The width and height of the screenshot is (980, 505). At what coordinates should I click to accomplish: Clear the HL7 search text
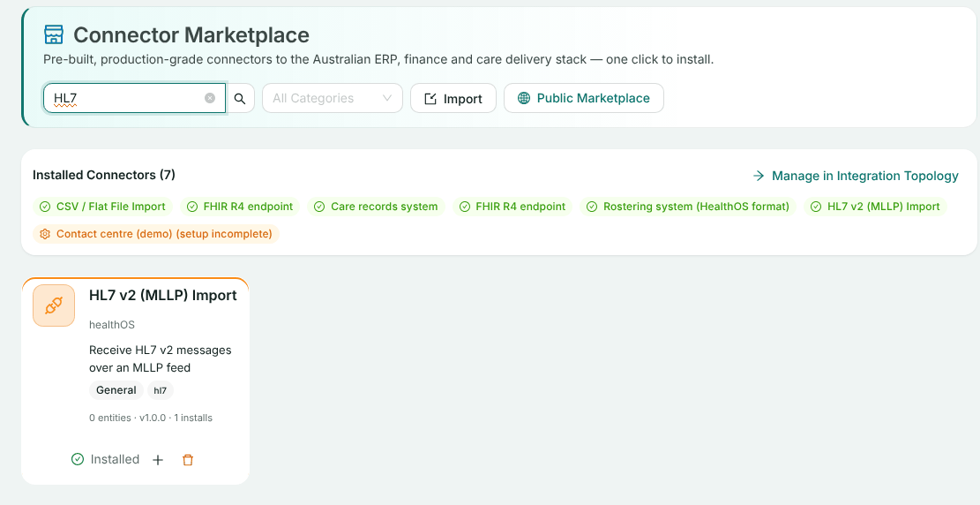(x=210, y=98)
